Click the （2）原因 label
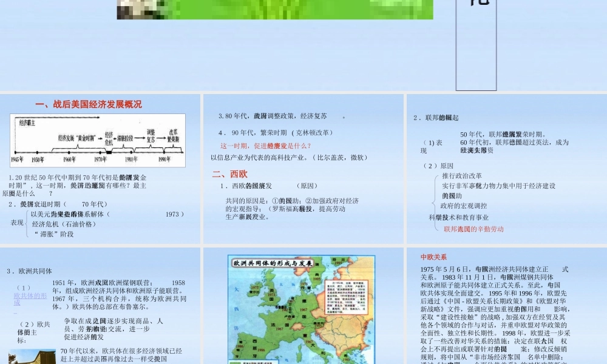 pos(438,166)
